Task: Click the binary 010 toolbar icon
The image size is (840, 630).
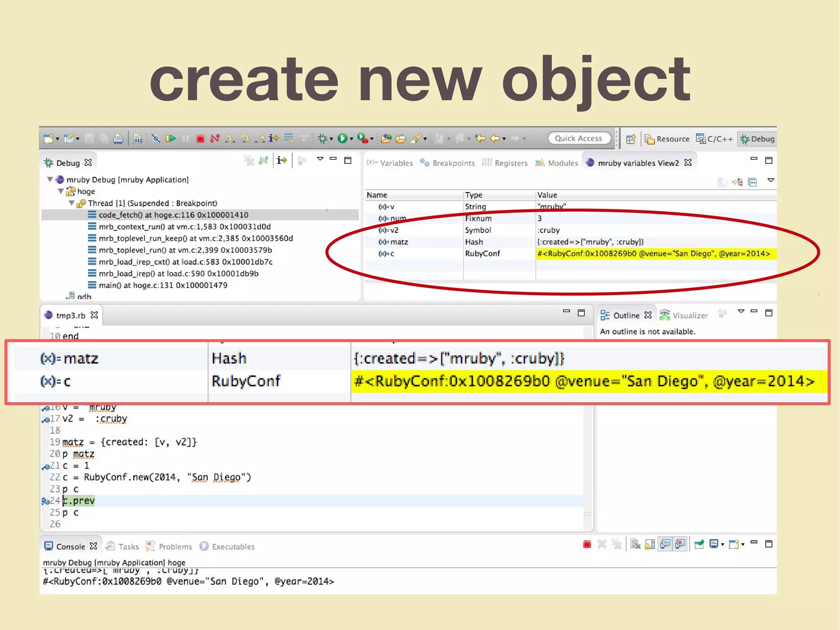Action: pos(138,139)
